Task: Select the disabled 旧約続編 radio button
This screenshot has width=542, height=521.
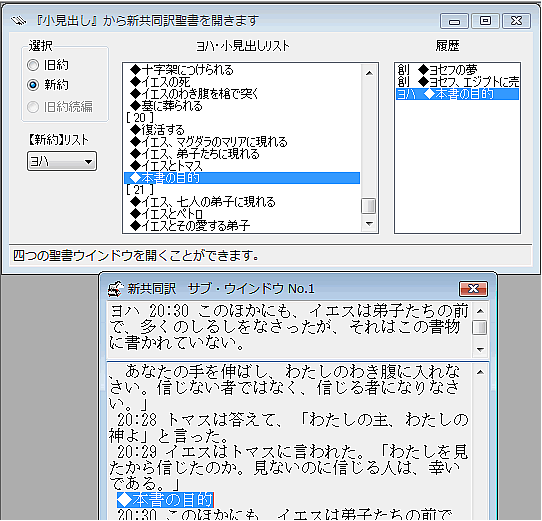Action: 33,107
